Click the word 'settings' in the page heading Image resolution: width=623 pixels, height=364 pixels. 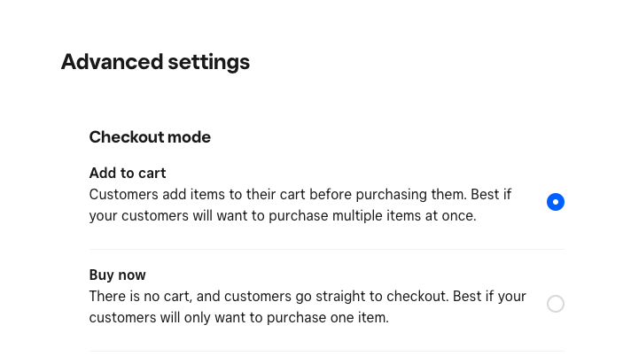click(x=208, y=62)
